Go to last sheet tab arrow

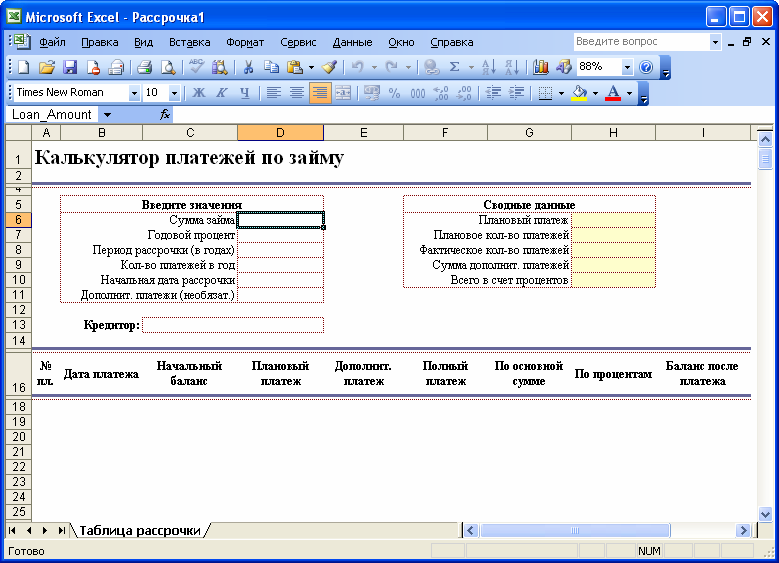(62, 530)
